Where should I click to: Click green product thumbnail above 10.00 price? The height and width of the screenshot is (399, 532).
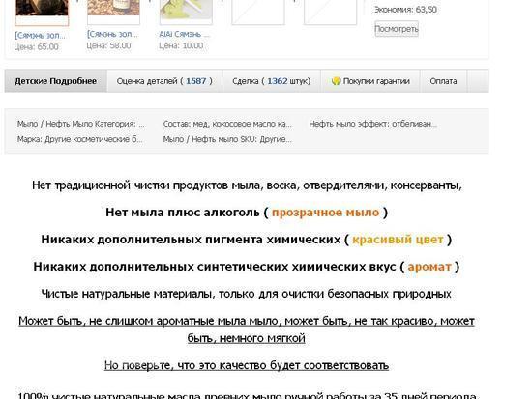(186, 13)
